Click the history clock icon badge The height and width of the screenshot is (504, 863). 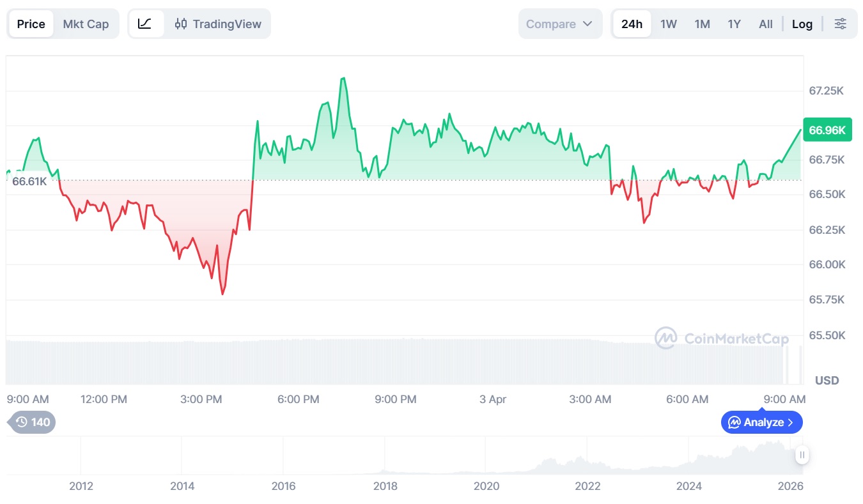pyautogui.click(x=31, y=422)
